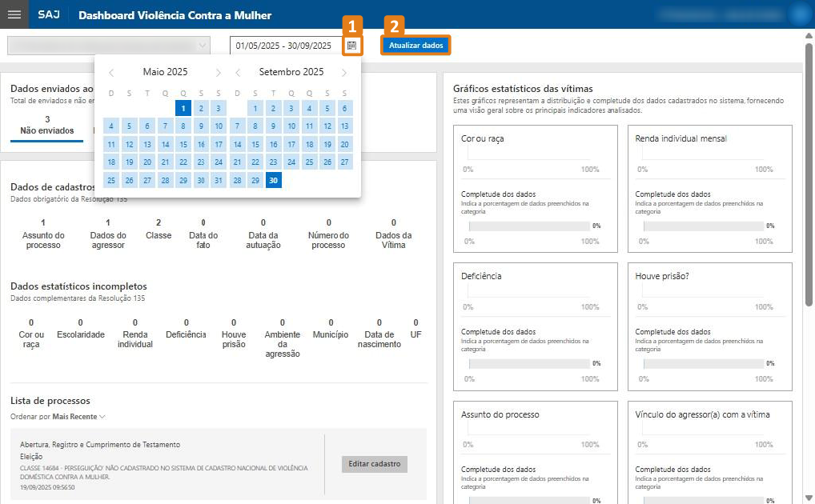Select day 30 in the Setembro 2025 calendar

pos(274,180)
